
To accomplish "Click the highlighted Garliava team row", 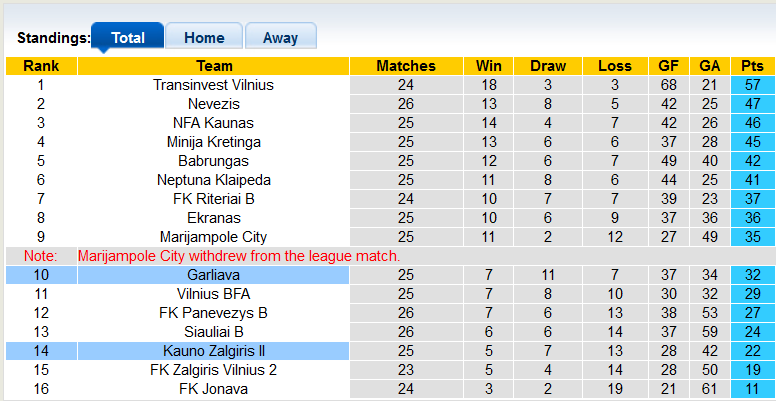I will click(x=214, y=275).
